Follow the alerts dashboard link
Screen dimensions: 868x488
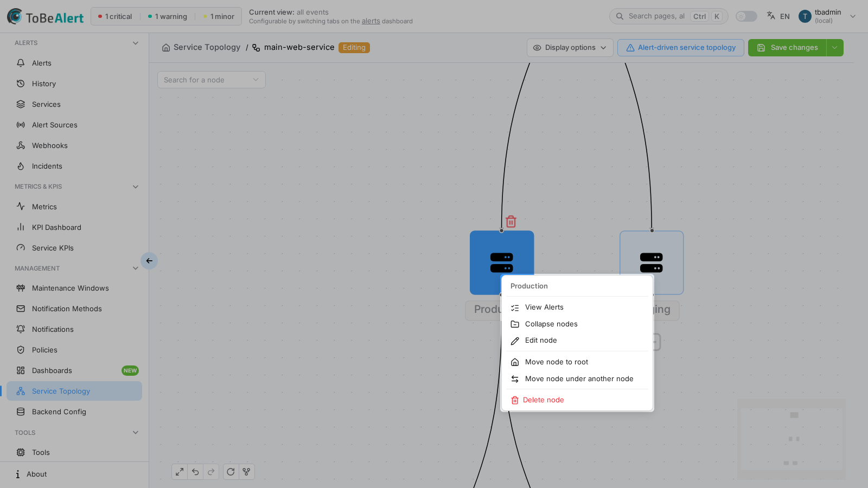(371, 21)
